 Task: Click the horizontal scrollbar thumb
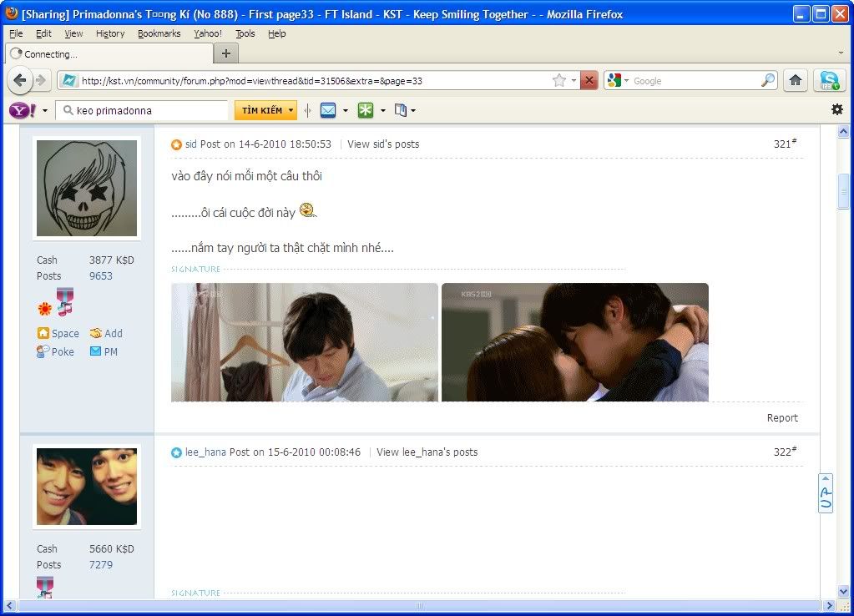419,605
